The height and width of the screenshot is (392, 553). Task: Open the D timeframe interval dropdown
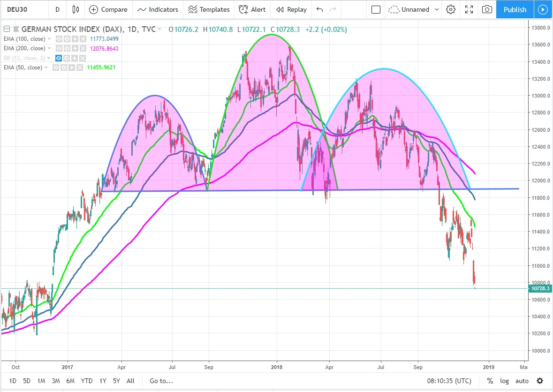57,9
